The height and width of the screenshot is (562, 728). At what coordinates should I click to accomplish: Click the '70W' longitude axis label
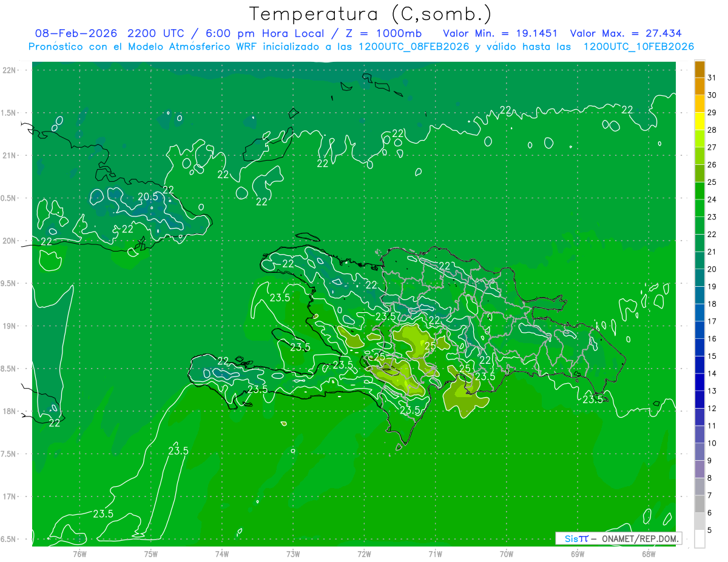pos(506,553)
